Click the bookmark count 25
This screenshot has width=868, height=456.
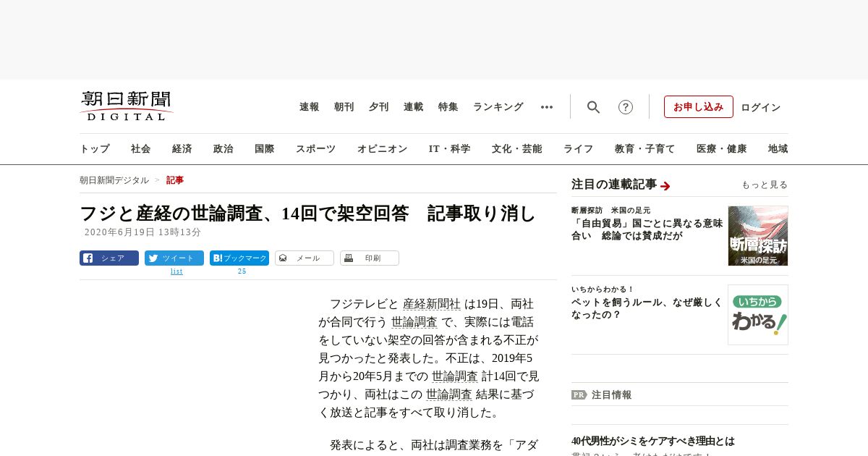[x=242, y=271]
